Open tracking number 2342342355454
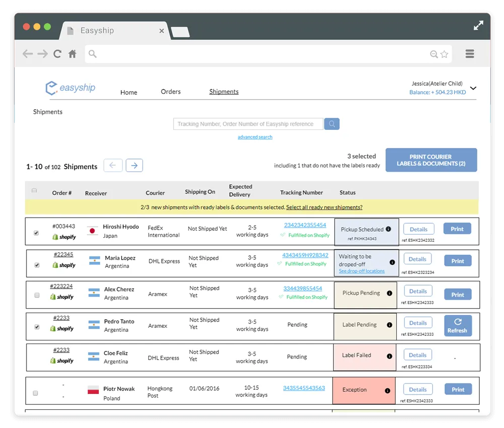The height and width of the screenshot is (428, 504). tap(305, 226)
